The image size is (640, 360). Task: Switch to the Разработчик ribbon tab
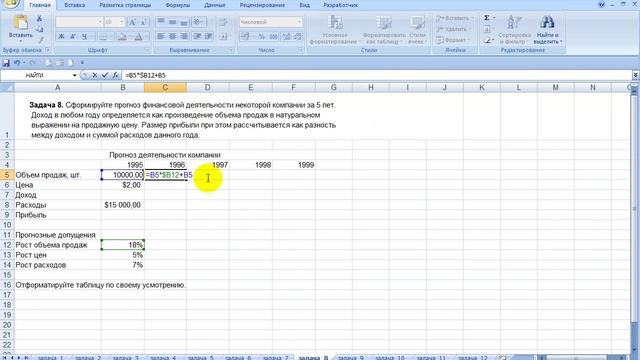click(340, 5)
